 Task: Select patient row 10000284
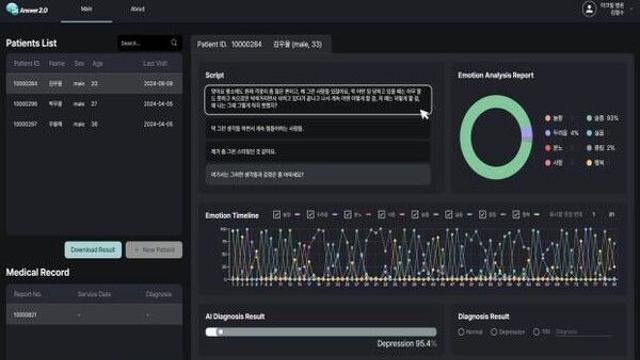(x=94, y=83)
